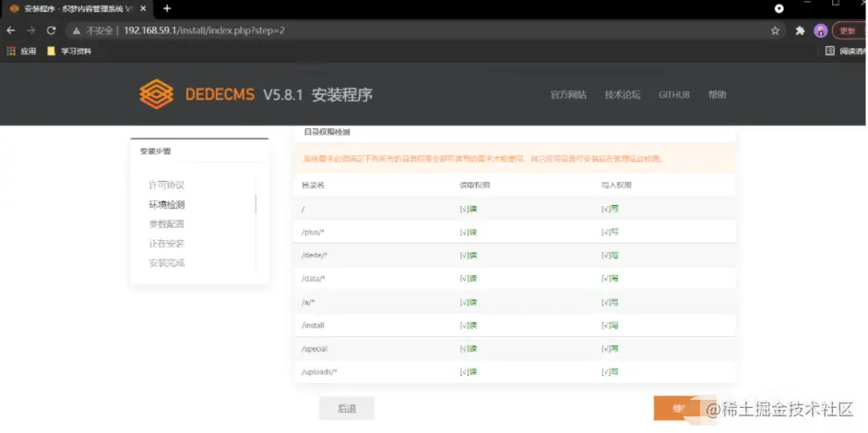This screenshot has width=868, height=433.
Task: Select the 安装程序 browser tab
Action: [77, 9]
